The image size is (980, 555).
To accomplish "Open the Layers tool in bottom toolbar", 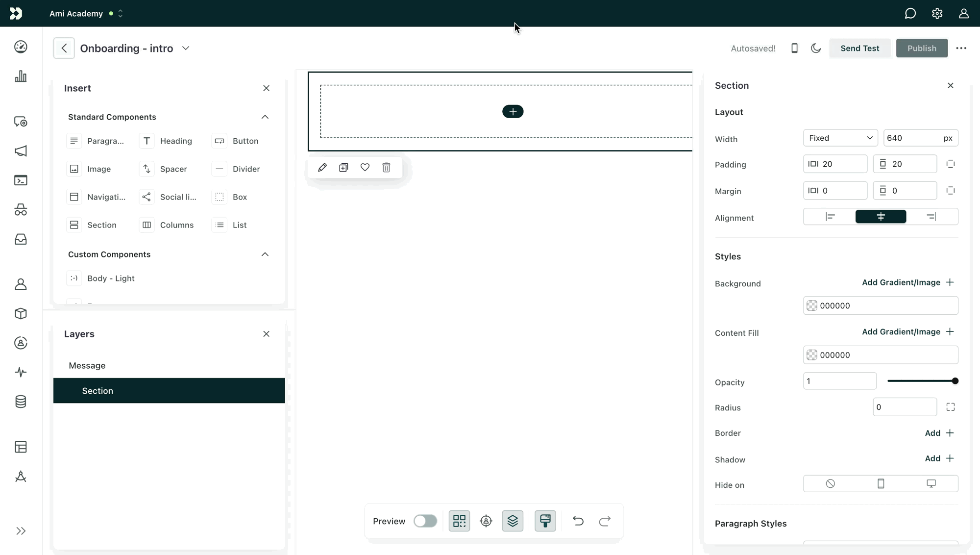I will (513, 521).
